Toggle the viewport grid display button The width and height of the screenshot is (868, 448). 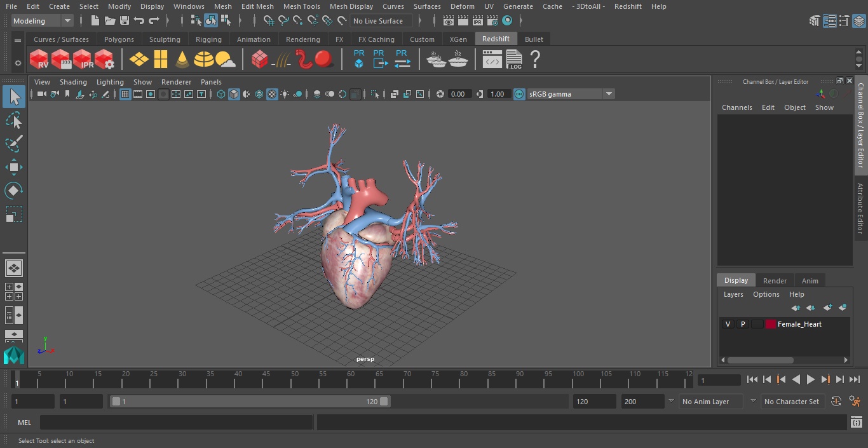point(125,94)
